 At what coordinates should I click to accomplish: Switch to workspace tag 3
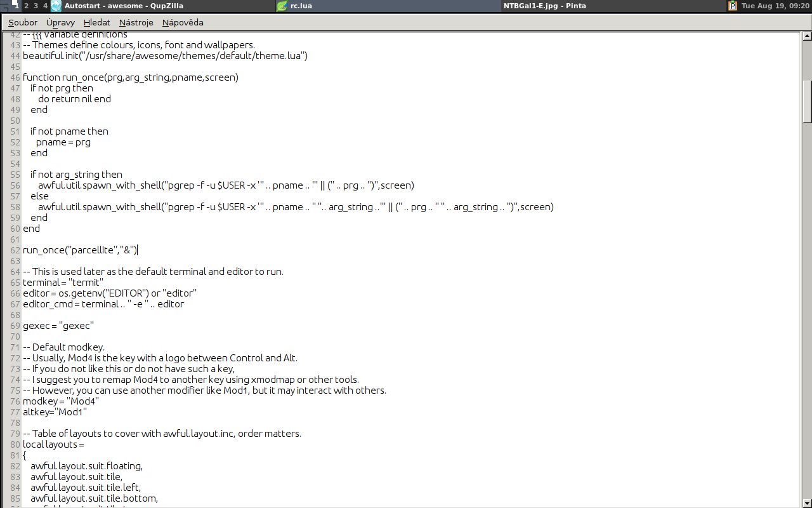(x=36, y=6)
